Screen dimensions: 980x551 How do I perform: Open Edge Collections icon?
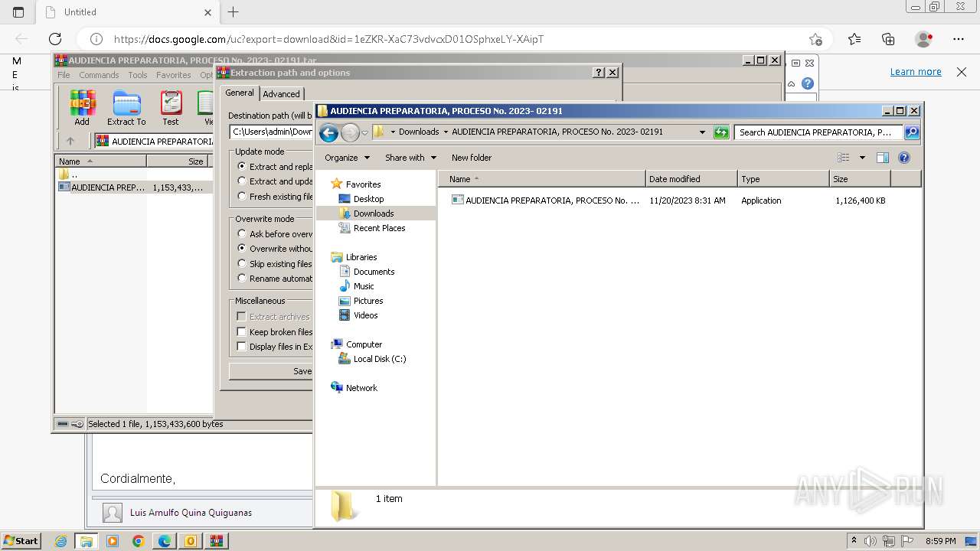pyautogui.click(x=888, y=39)
